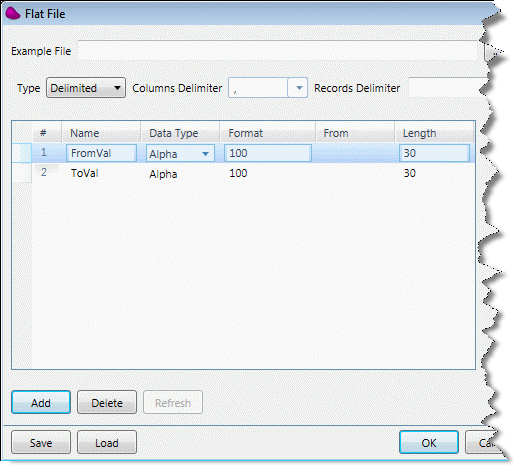Click the Example File input field
This screenshot has height=466, width=516.
click(x=277, y=51)
